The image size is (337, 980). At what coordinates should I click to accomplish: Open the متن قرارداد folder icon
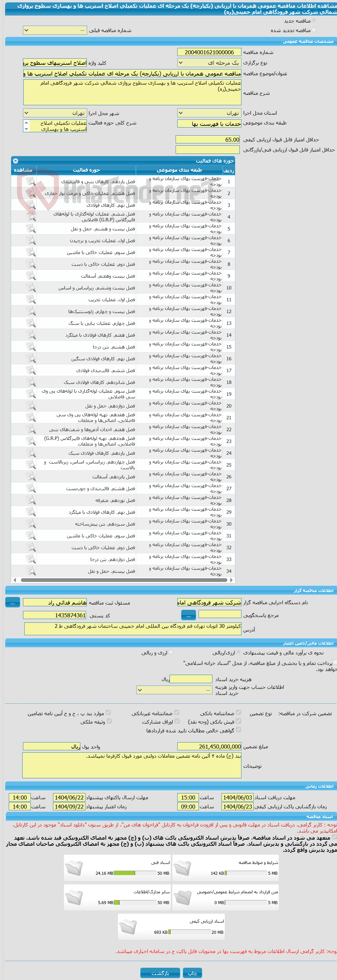pos(182,897)
